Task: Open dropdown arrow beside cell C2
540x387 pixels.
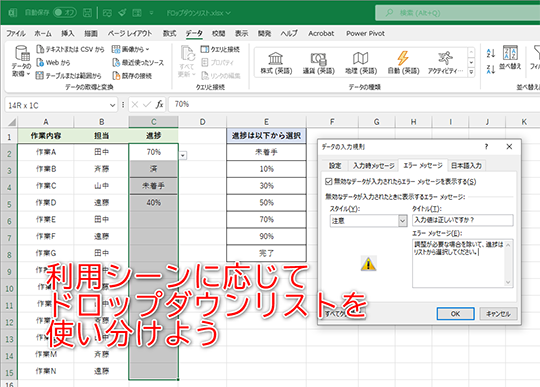Action: click(x=183, y=156)
